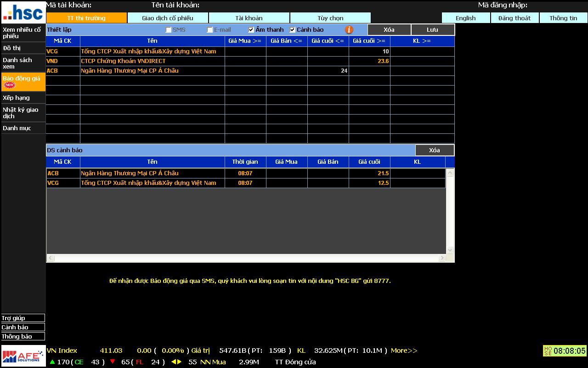Image resolution: width=588 pixels, height=368 pixels.
Task: Open the Trợ giúp help button
Action: coord(23,318)
